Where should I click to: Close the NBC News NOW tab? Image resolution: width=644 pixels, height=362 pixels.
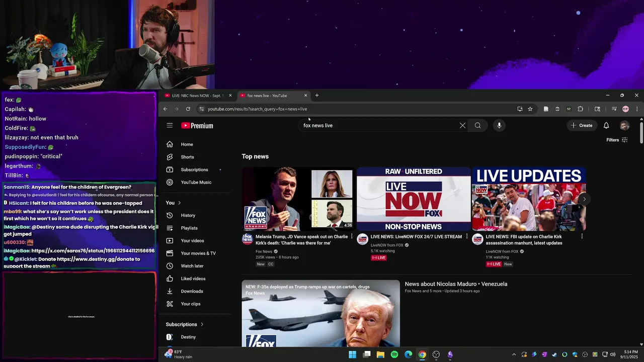pyautogui.click(x=230, y=96)
